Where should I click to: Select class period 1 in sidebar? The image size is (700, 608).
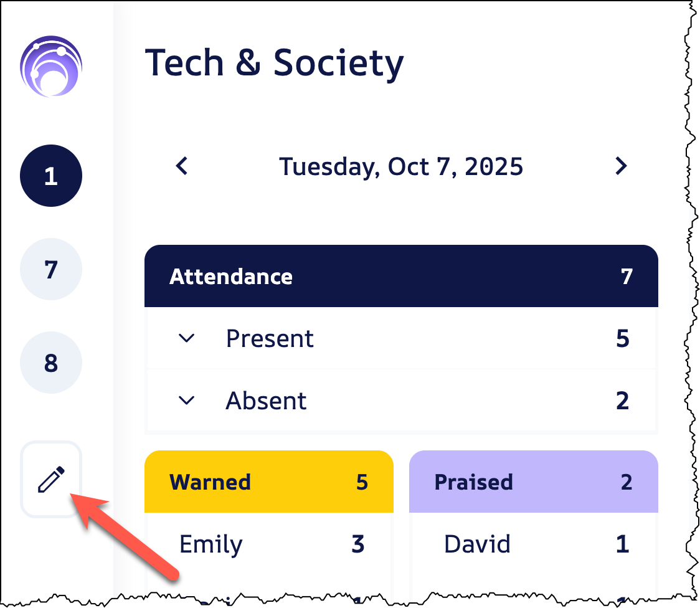pyautogui.click(x=51, y=176)
